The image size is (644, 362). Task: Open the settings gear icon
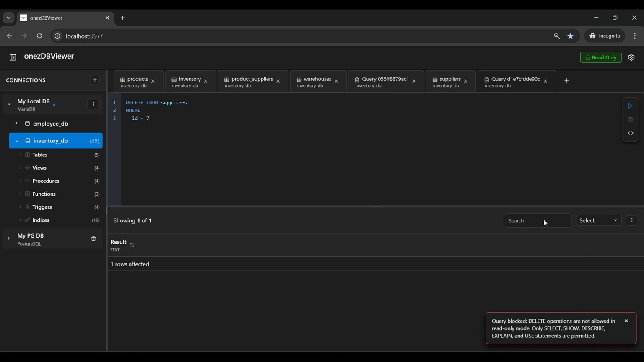pos(631,57)
